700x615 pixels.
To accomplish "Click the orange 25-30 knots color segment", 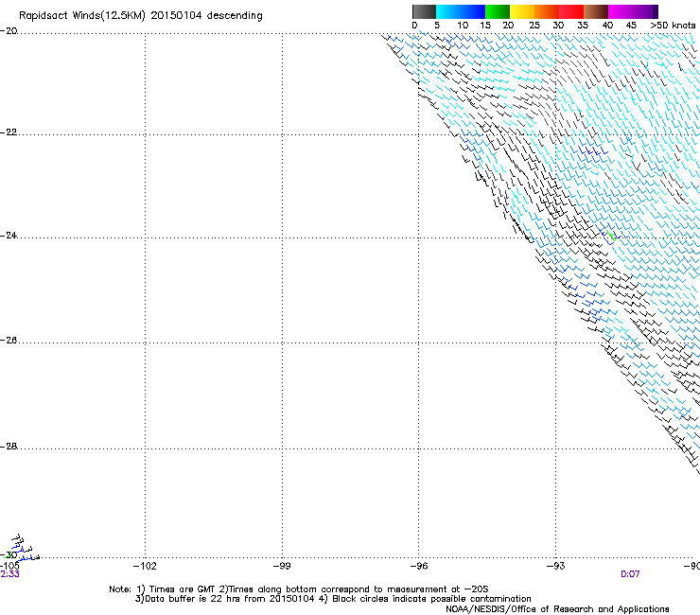I will (547, 11).
